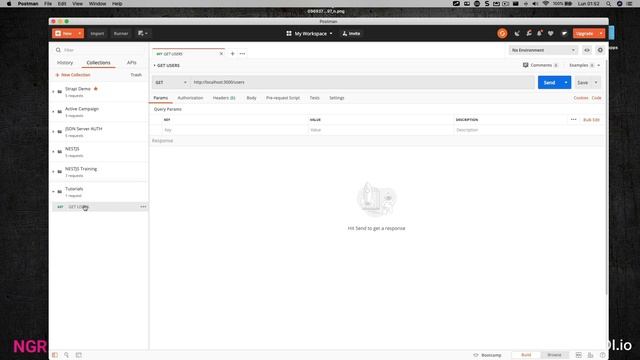
Task: Open the My Workspace dropdown
Action: click(x=309, y=33)
